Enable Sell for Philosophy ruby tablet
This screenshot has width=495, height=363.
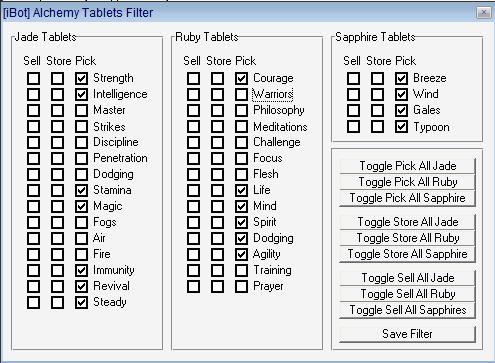point(193,110)
